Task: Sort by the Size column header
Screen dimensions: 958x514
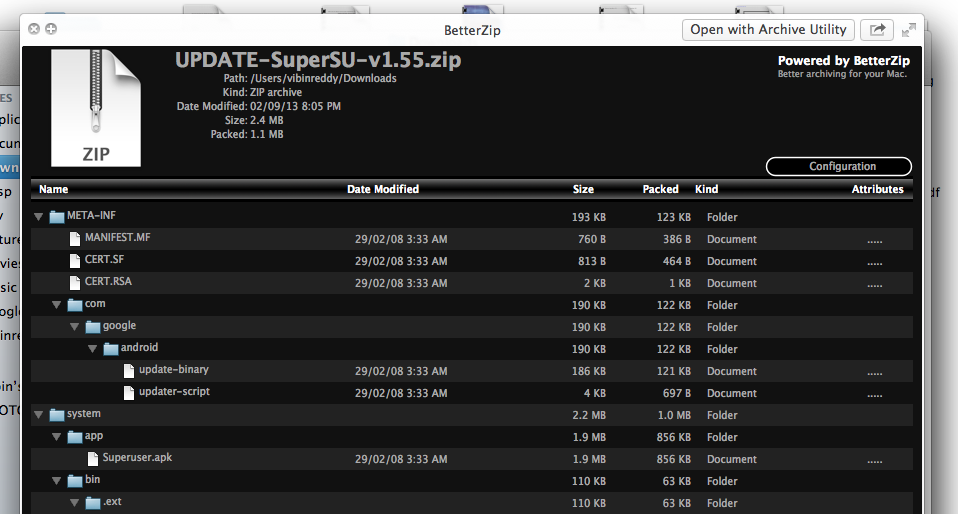Action: (x=583, y=189)
